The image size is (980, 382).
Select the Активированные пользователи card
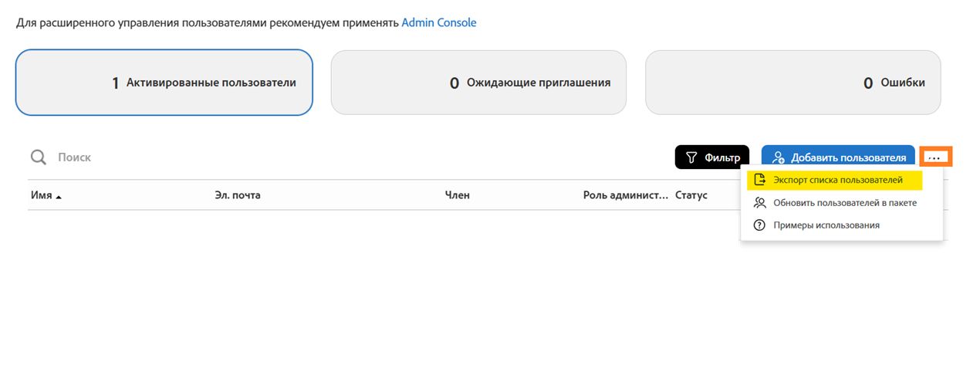pyautogui.click(x=164, y=83)
